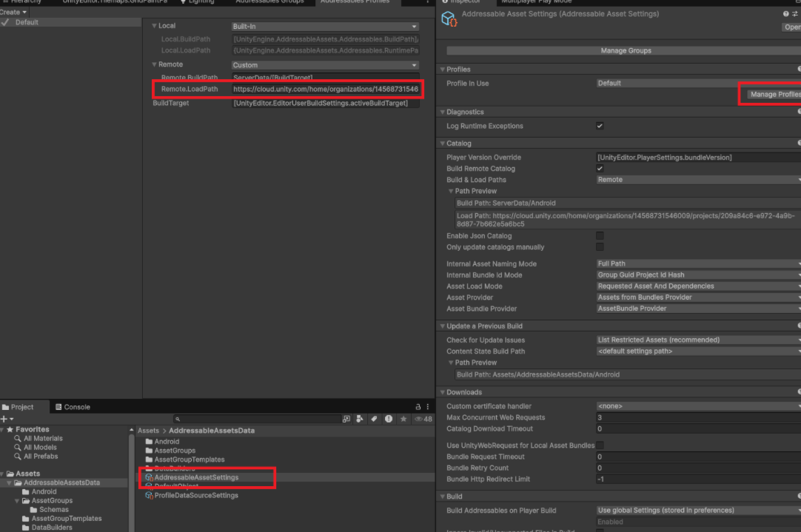Click the All Prefabs search icon

point(17,457)
